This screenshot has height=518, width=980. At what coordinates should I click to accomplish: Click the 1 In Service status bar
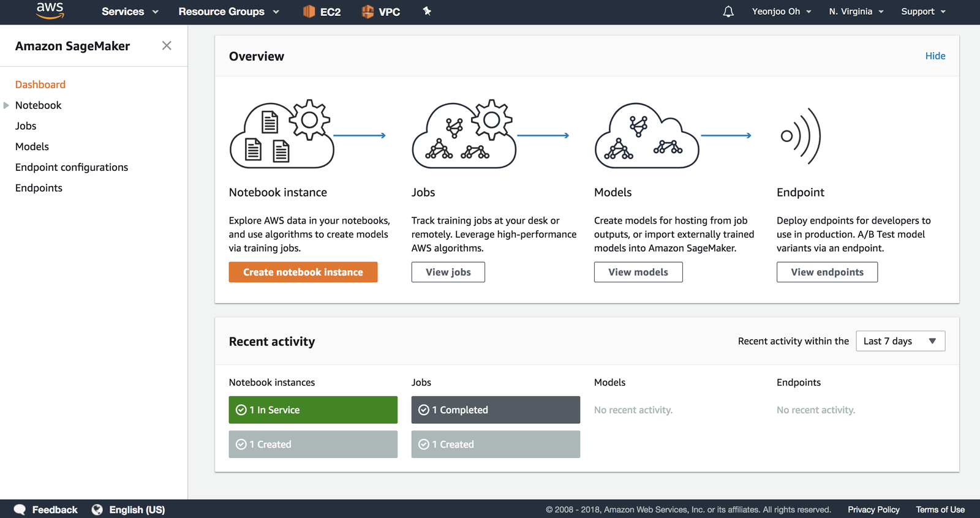pyautogui.click(x=313, y=410)
